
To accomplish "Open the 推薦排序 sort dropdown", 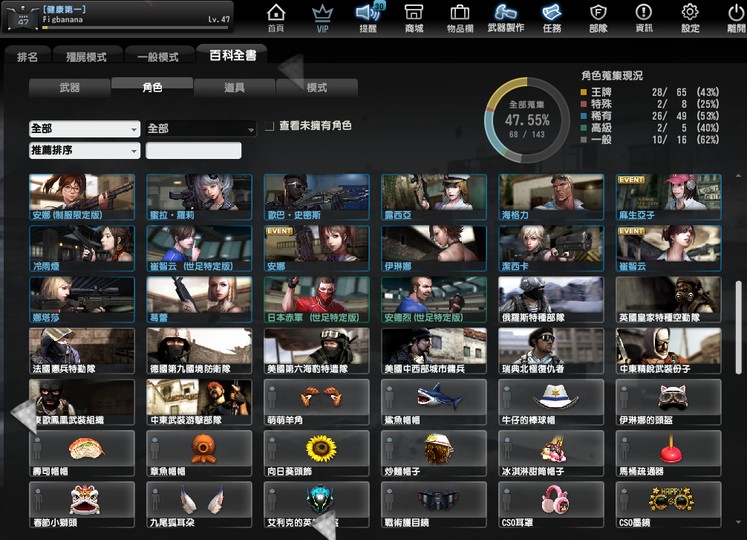I will (85, 151).
